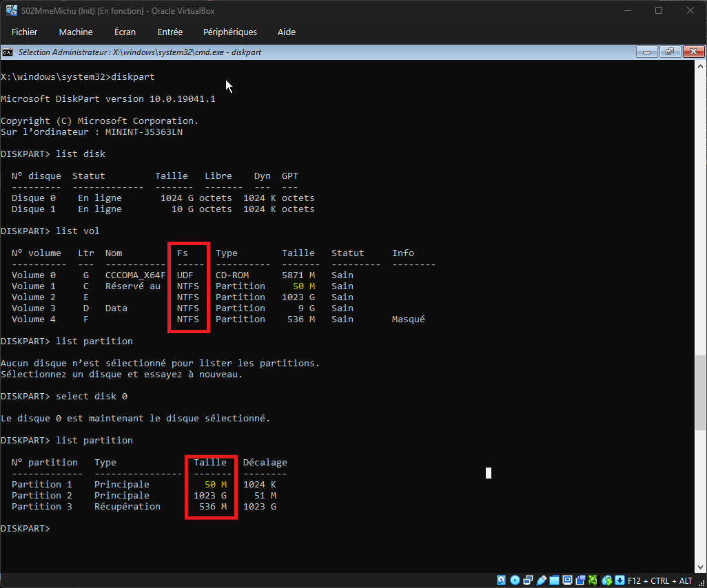Open the USB devices indicator icon
This screenshot has height=588, width=707.
[541, 580]
